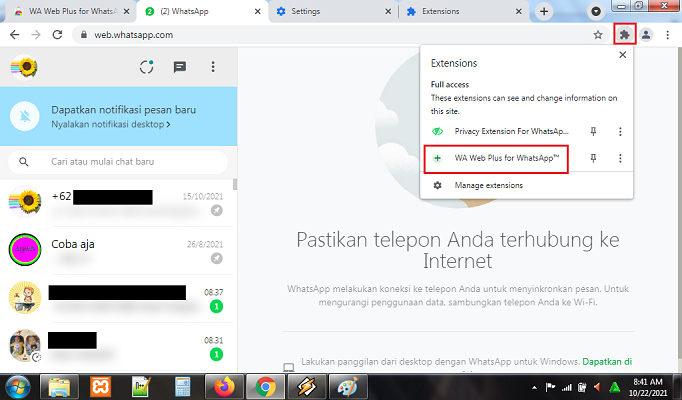
Task: Click the network signal tray icon
Action: pos(566,387)
